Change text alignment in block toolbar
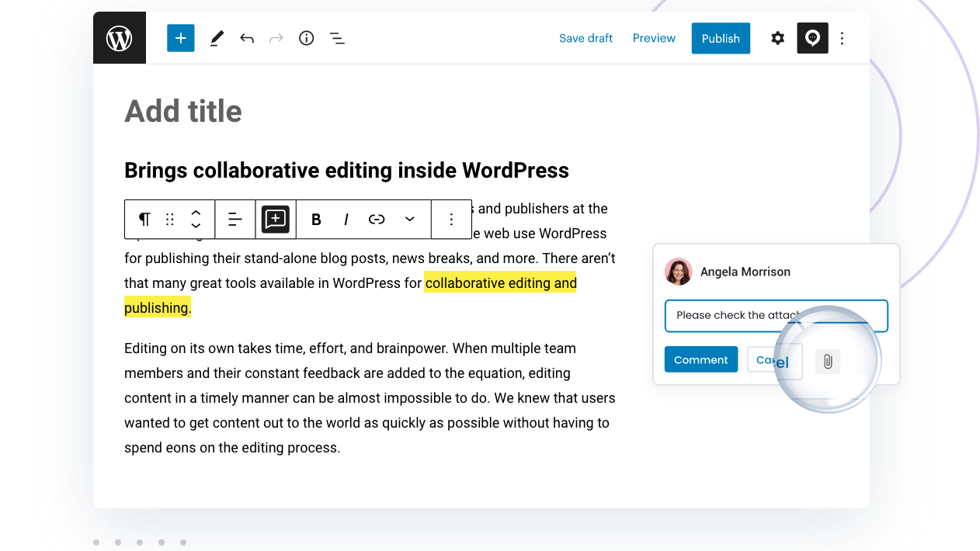 [235, 220]
